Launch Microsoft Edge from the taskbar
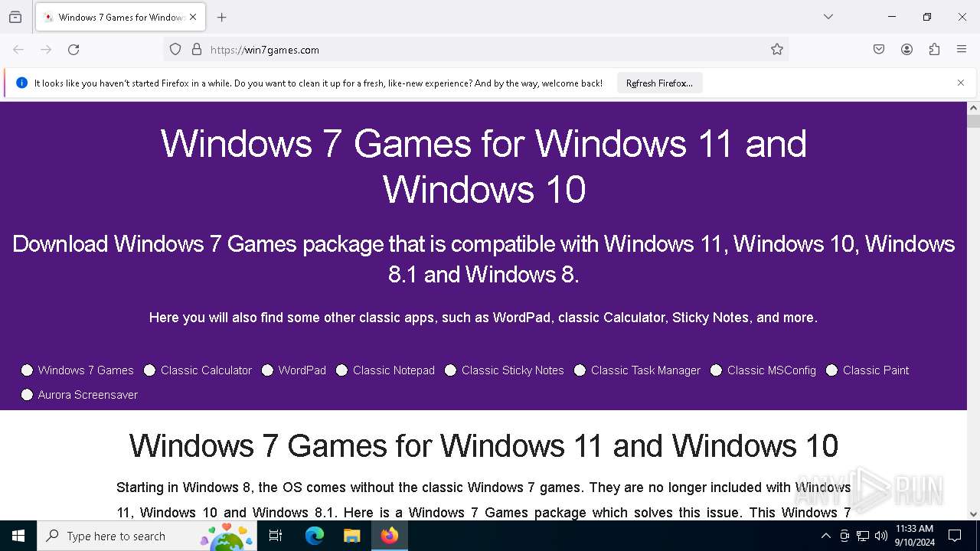The width and height of the screenshot is (980, 551). 315,536
